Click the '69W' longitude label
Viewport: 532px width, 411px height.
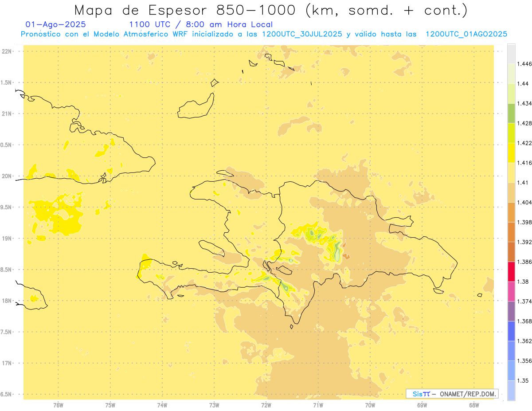(422, 405)
